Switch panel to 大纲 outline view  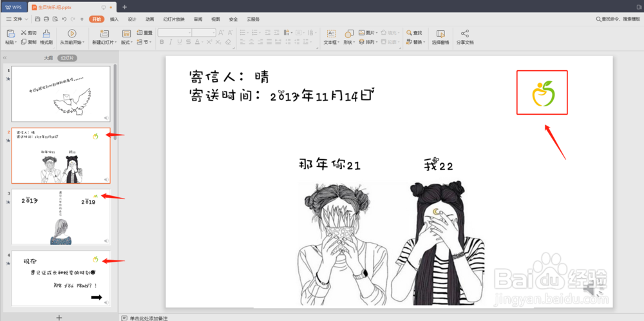(49, 58)
